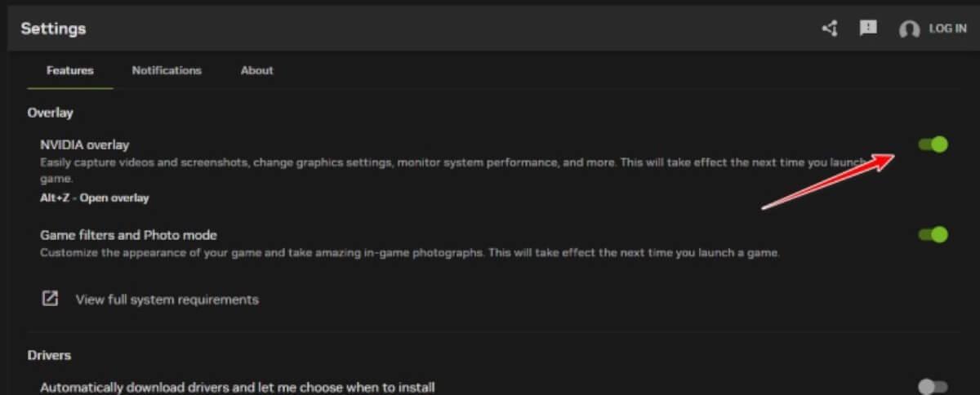
Task: Click the Drivers section heading
Action: pos(49,355)
